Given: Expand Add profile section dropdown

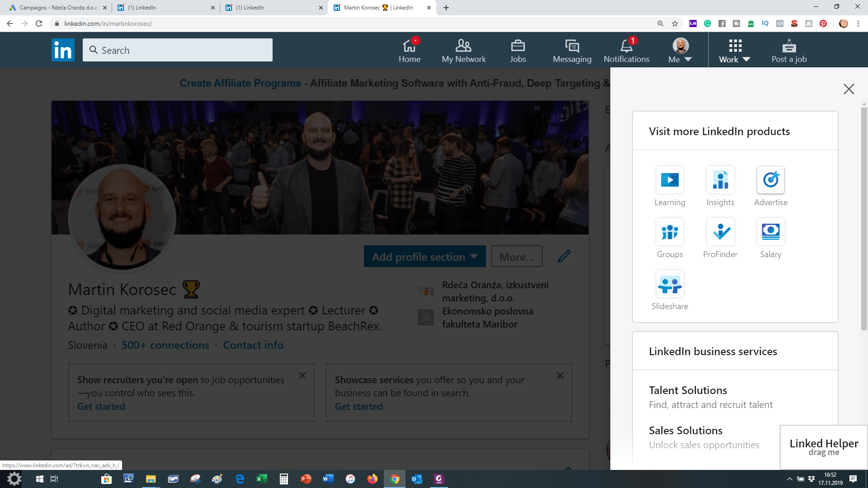Looking at the screenshot, I should pyautogui.click(x=425, y=257).
